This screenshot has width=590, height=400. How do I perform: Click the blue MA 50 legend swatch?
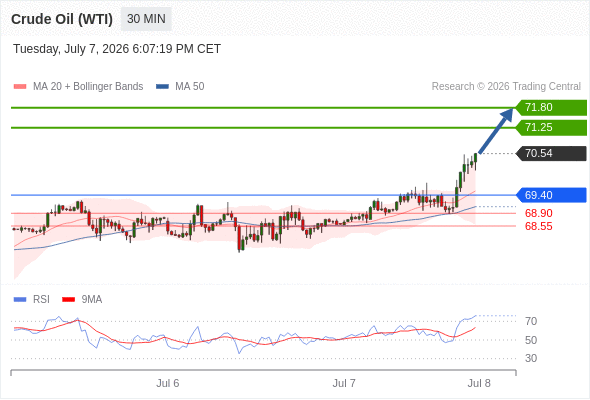162,87
